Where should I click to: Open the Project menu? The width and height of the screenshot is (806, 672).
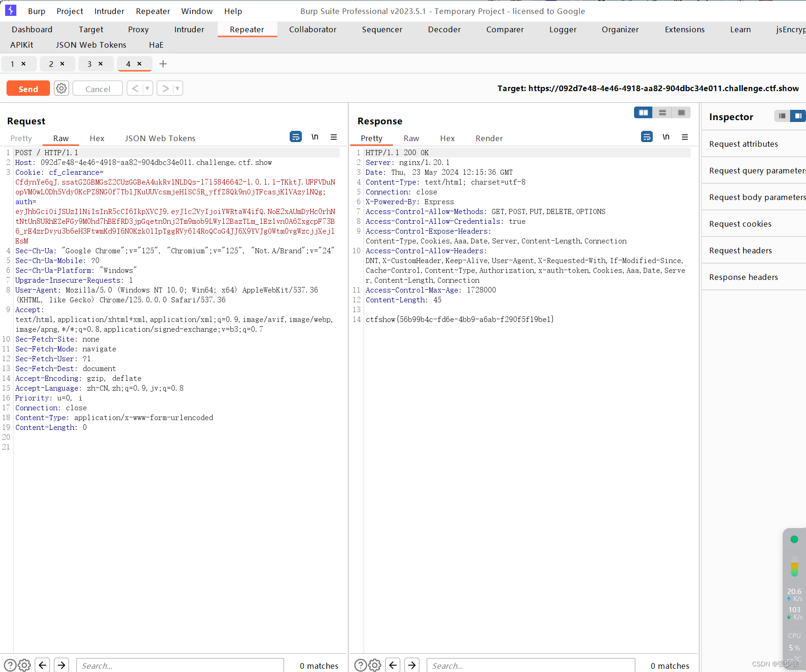[x=70, y=11]
